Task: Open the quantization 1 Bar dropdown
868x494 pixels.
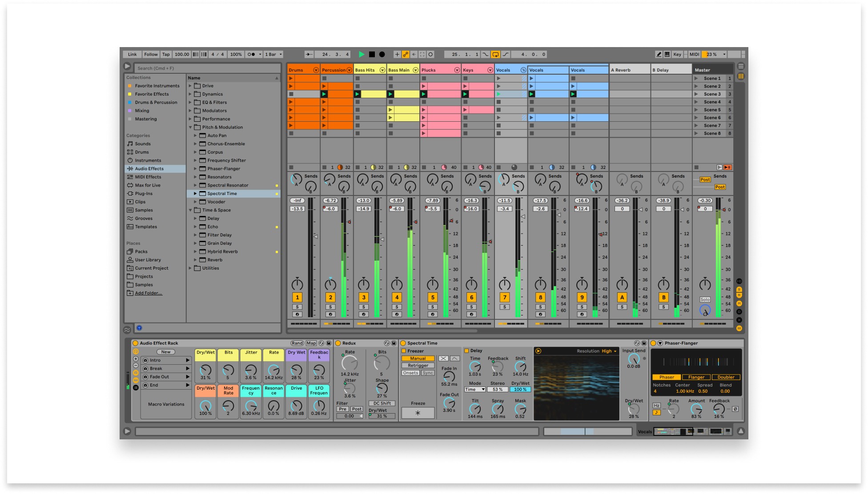Action: point(273,55)
